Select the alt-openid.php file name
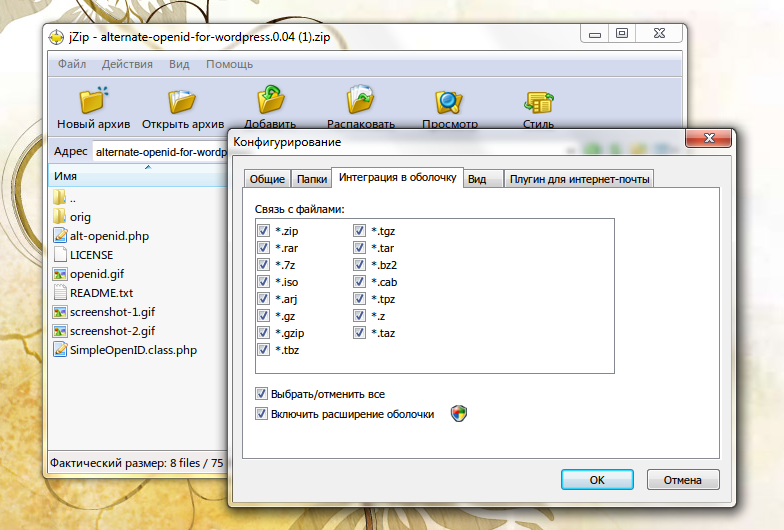This screenshot has width=784, height=530. (110, 236)
